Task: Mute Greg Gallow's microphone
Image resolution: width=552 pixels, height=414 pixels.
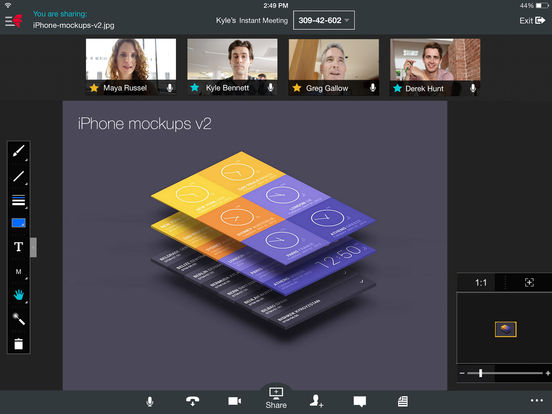Action: 372,88
